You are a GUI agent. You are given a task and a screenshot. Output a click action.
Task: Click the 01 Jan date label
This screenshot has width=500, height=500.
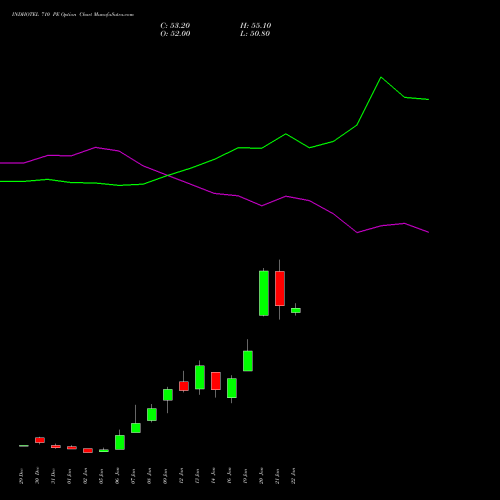[69, 476]
